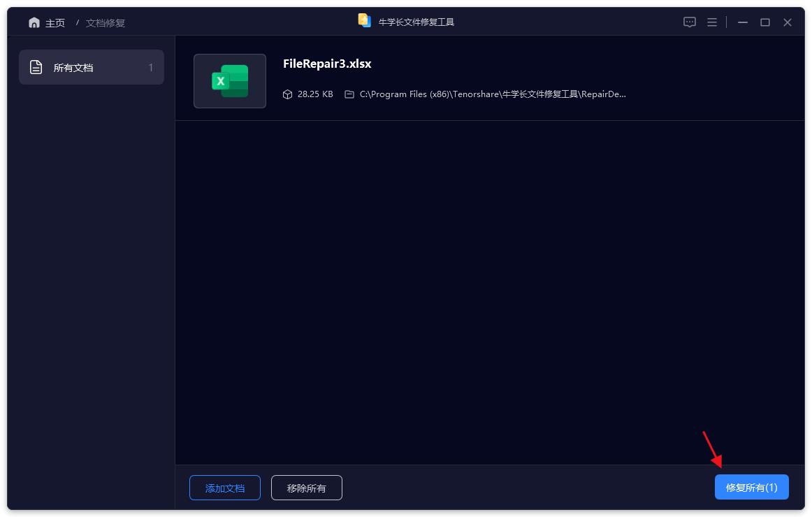Screen dimensions: 812x517
Task: Click the app logo next to 牛学长文件修复工具
Action: (x=363, y=21)
